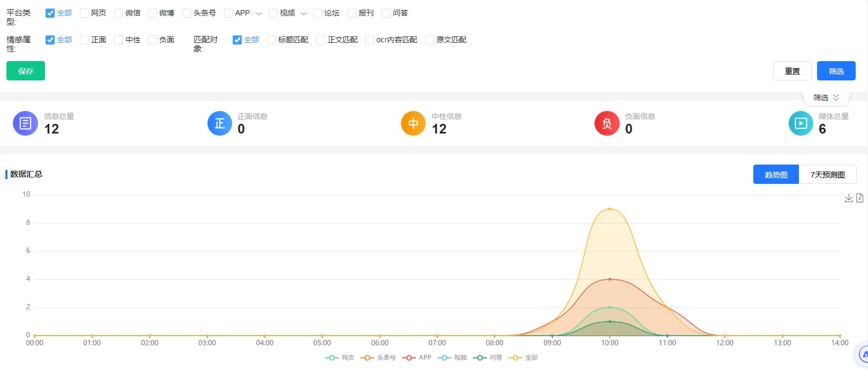Toggle 视频 legend series marker
868x371 pixels.
[x=444, y=358]
